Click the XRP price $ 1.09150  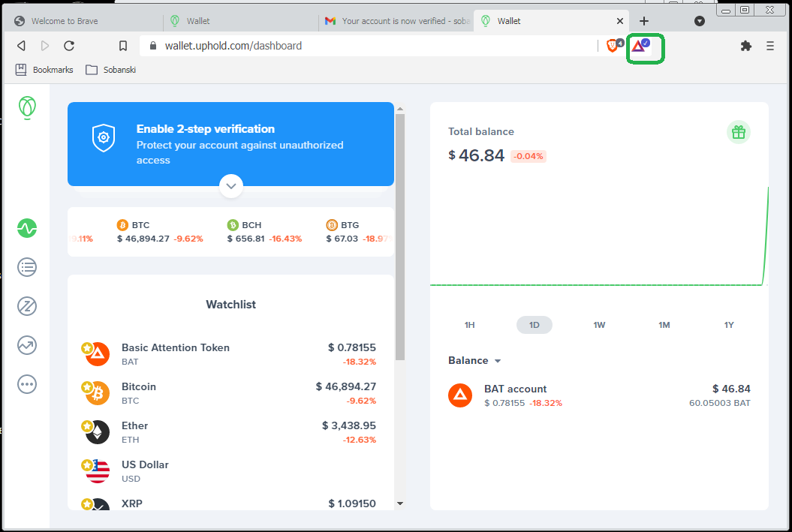[352, 503]
